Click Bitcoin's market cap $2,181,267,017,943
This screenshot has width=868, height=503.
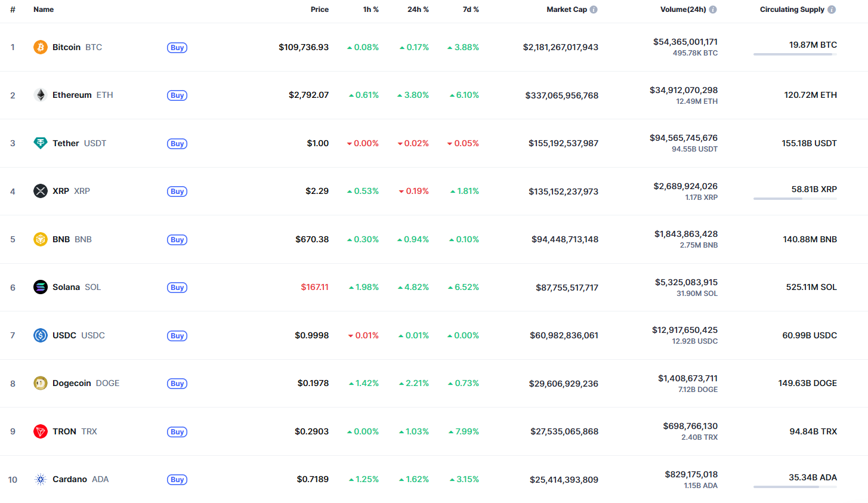point(561,47)
